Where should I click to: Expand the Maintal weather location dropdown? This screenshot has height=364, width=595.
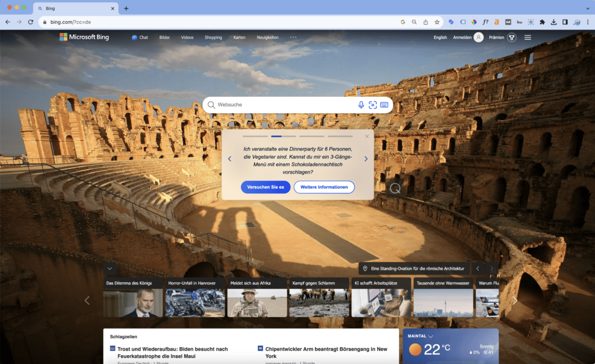(431, 336)
